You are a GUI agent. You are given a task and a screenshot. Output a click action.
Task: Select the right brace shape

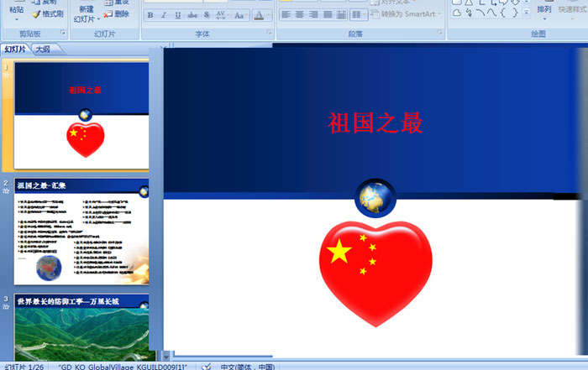point(515,13)
